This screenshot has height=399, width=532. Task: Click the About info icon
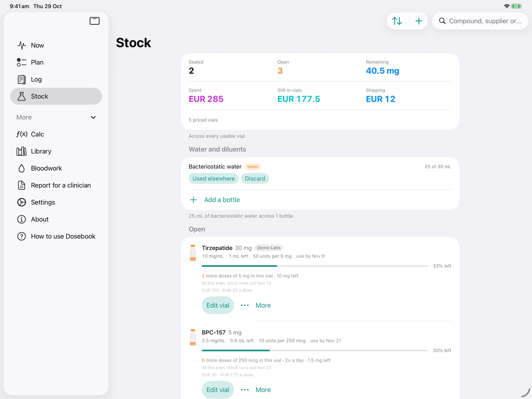point(22,219)
